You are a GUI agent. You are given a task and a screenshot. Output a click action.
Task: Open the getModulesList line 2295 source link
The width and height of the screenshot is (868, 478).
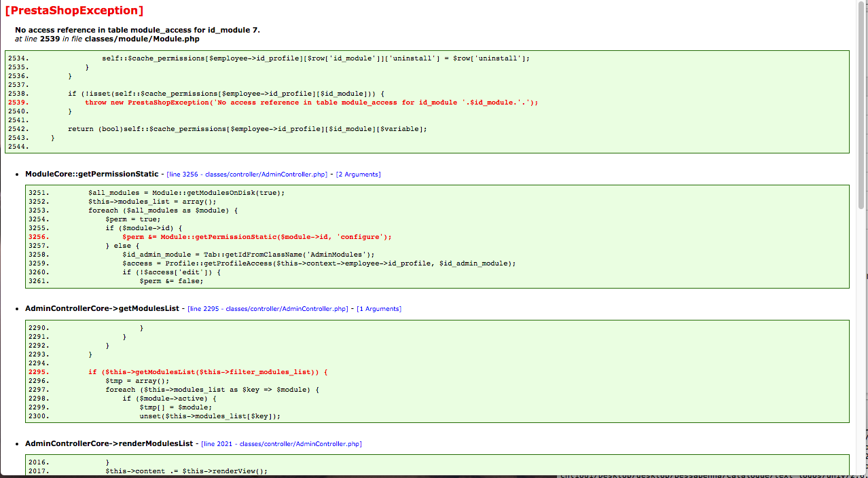point(268,309)
